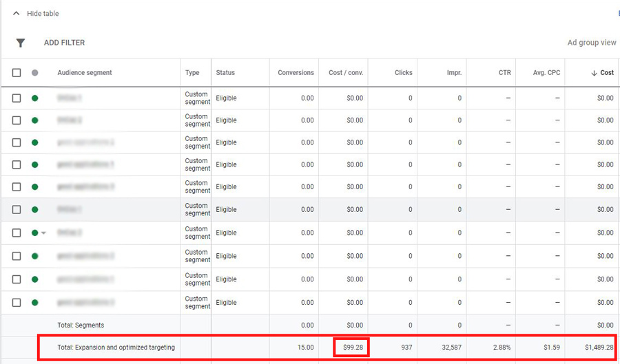Screen dimensions: 620x364
Task: Sort by Cost / conv. column header
Action: [346, 73]
